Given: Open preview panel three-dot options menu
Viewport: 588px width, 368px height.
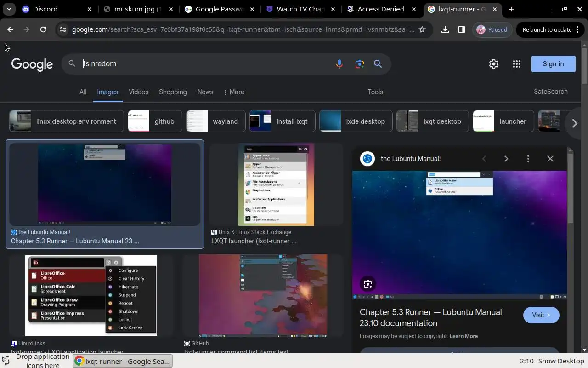Looking at the screenshot, I should click(528, 159).
